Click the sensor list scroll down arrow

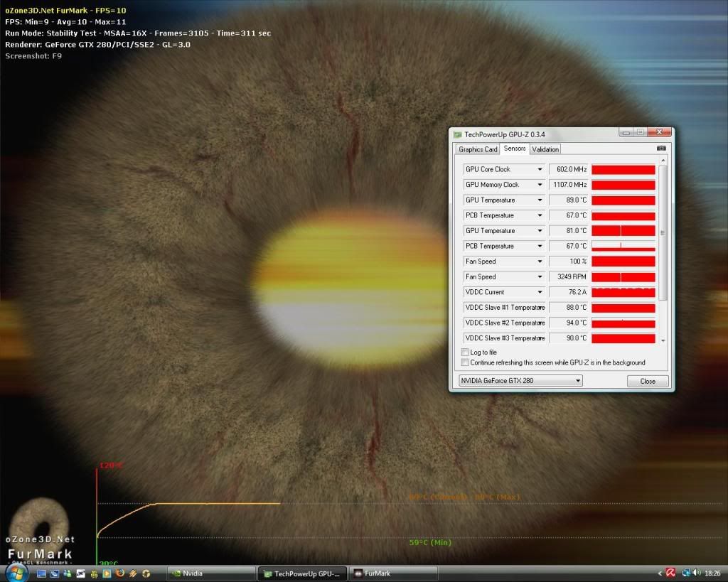[x=663, y=341]
